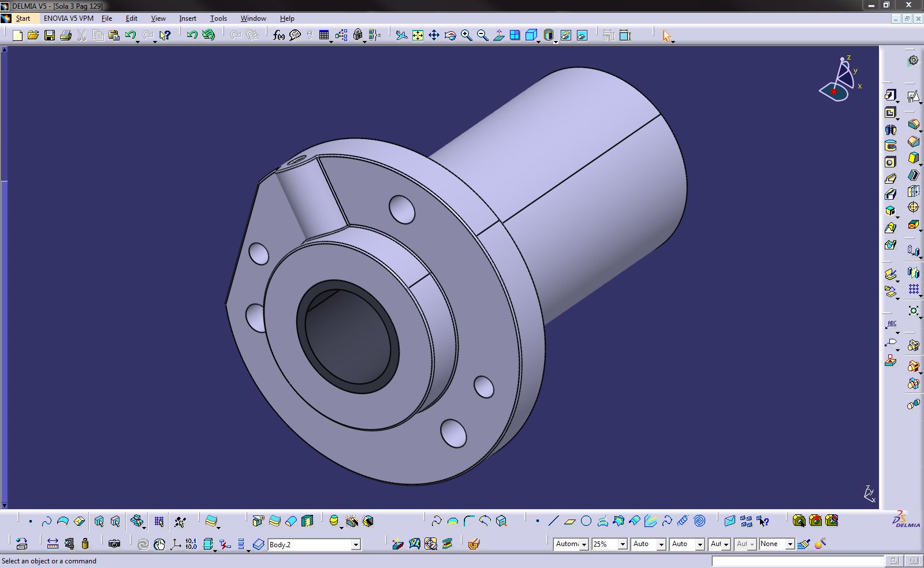The image size is (924, 568).
Task: Click the Create Multi-View icon
Action: click(515, 35)
